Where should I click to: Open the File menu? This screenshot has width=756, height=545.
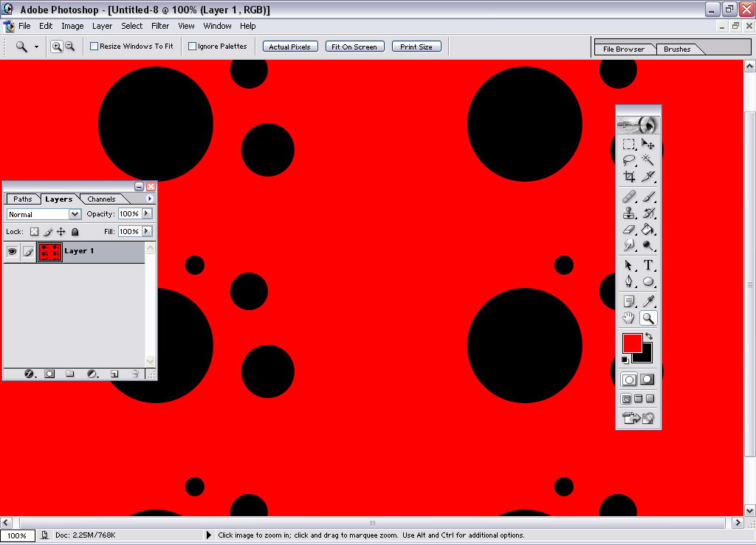pos(24,26)
